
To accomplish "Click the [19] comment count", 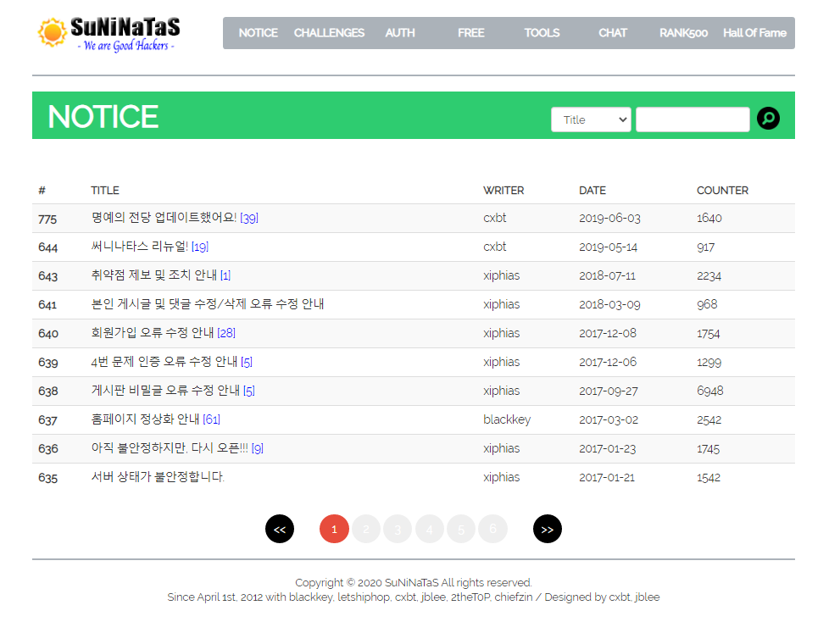I will point(200,247).
